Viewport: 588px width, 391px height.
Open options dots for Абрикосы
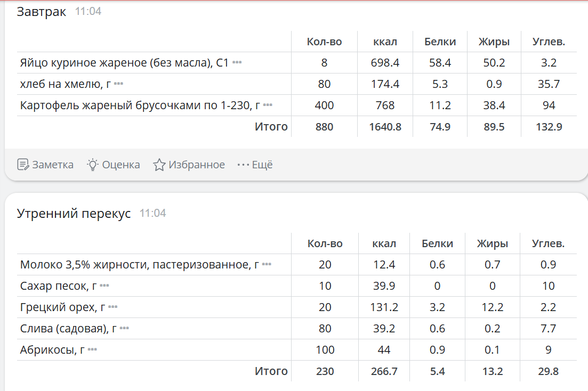(x=92, y=349)
